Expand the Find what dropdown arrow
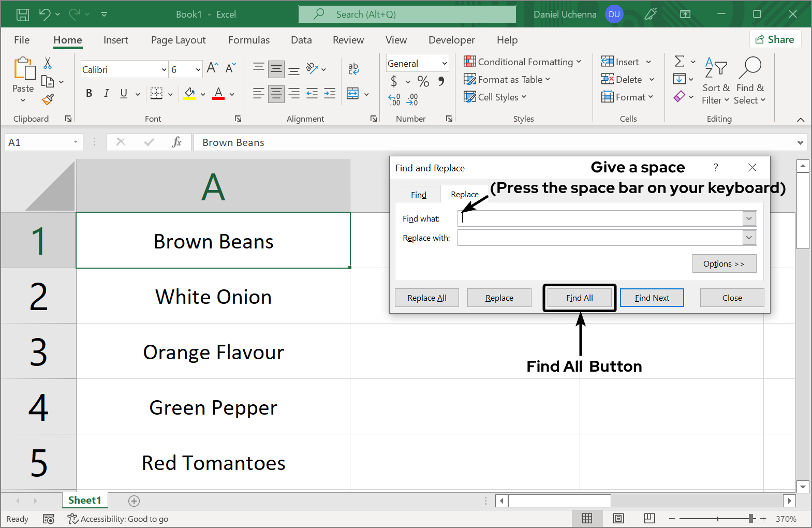Image resolution: width=812 pixels, height=528 pixels. (749, 218)
